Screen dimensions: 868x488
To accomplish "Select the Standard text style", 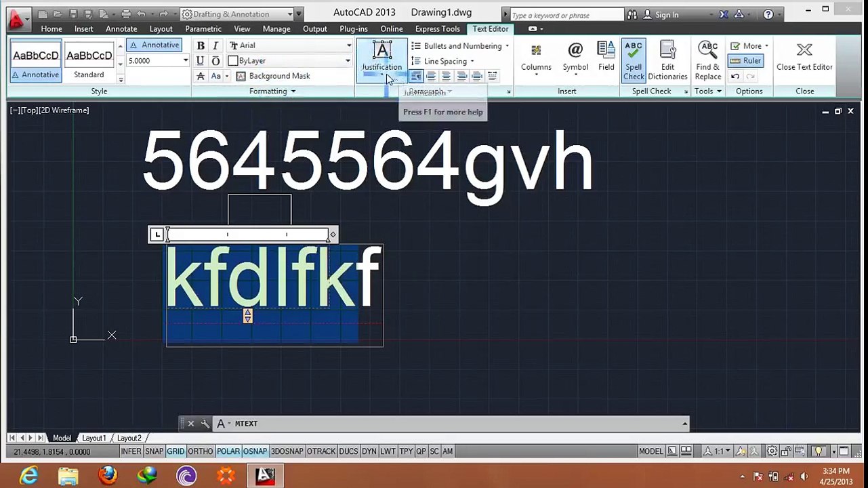I will pyautogui.click(x=89, y=61).
